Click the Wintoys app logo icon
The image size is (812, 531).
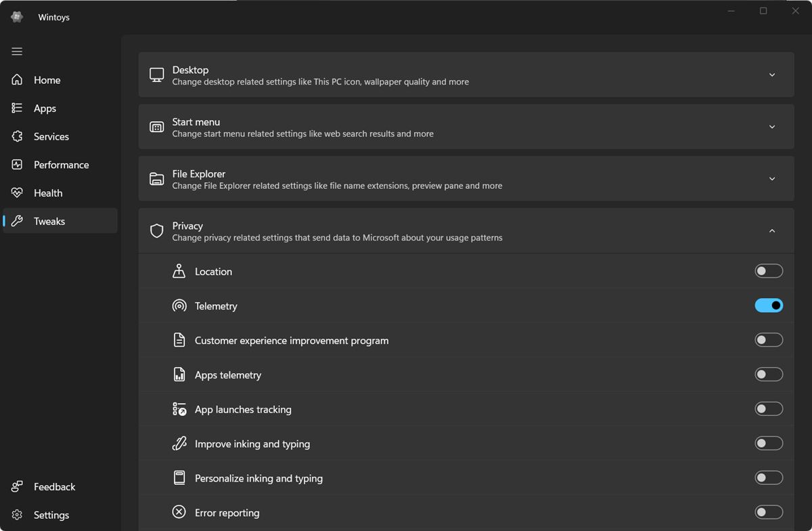[x=17, y=17]
